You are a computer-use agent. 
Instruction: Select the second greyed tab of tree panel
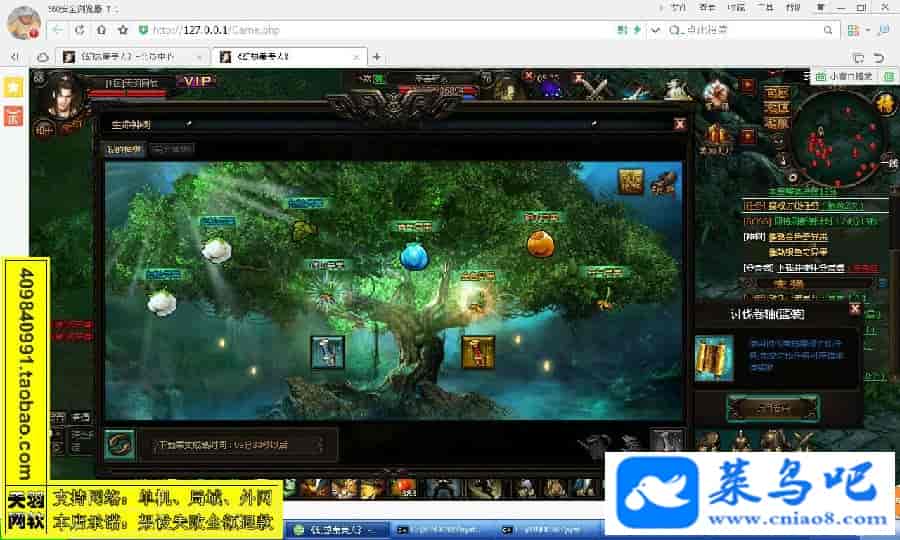172,149
